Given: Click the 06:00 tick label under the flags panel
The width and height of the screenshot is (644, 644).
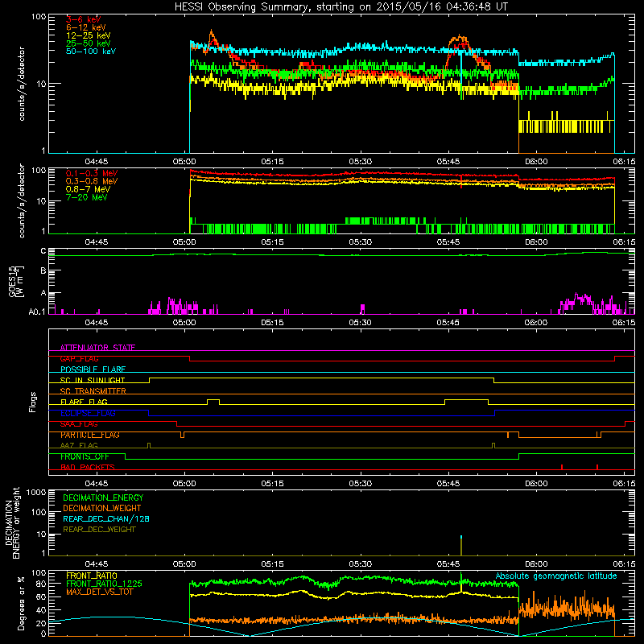Looking at the screenshot, I should click(x=536, y=483).
